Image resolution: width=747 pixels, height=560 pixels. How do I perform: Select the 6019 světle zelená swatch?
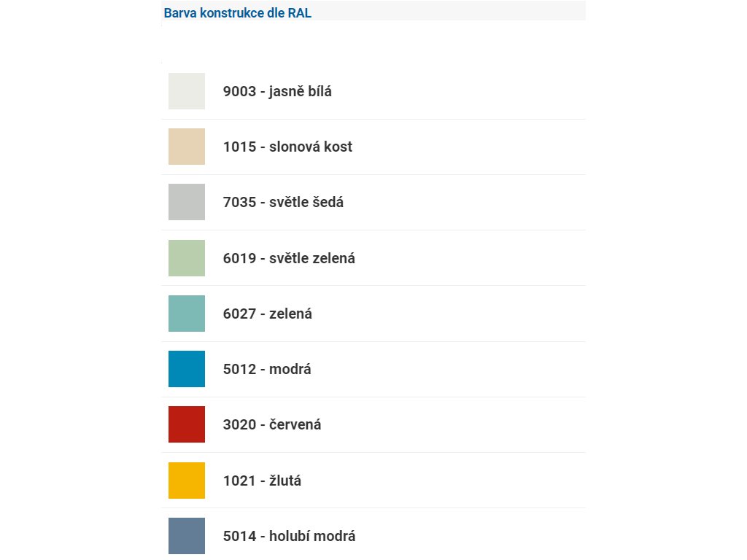(x=187, y=258)
